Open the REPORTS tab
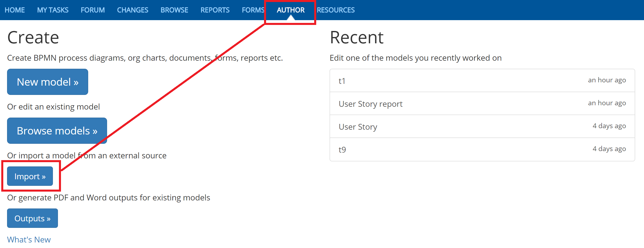This screenshot has height=248, width=644. tap(215, 10)
